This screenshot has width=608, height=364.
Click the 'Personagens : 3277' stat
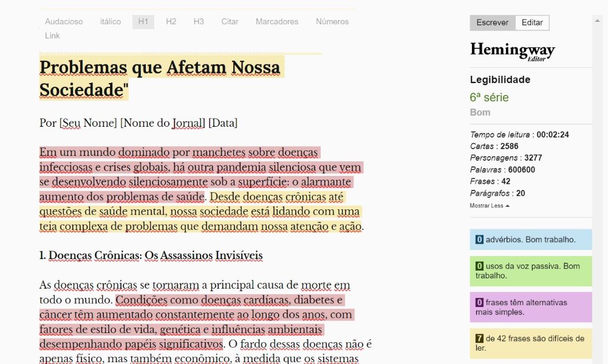pyautogui.click(x=506, y=158)
